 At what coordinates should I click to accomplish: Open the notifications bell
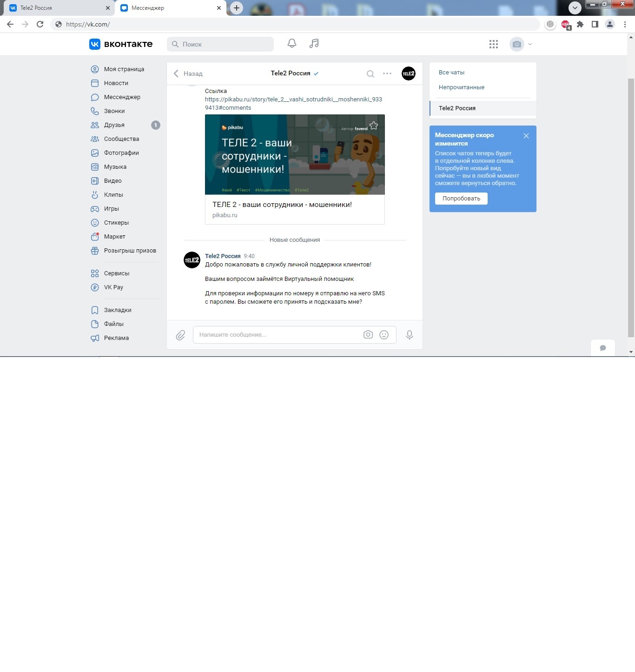tap(292, 44)
